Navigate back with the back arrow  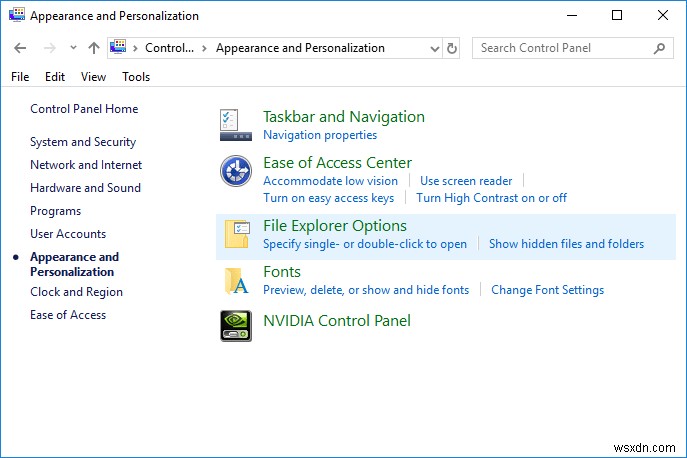click(x=21, y=48)
